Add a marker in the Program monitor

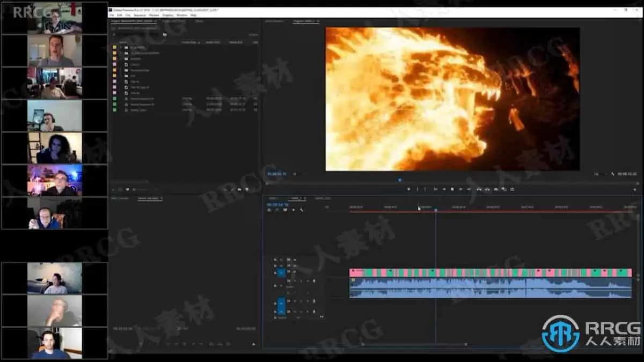tap(409, 189)
